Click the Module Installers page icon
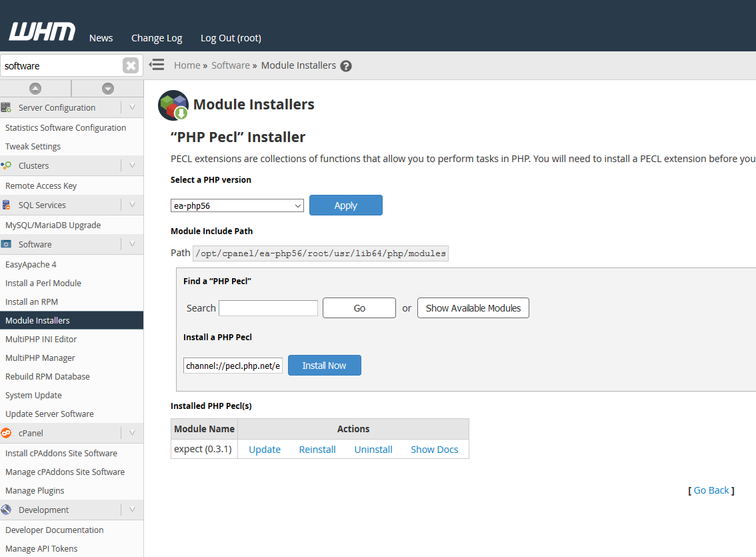 click(x=173, y=105)
